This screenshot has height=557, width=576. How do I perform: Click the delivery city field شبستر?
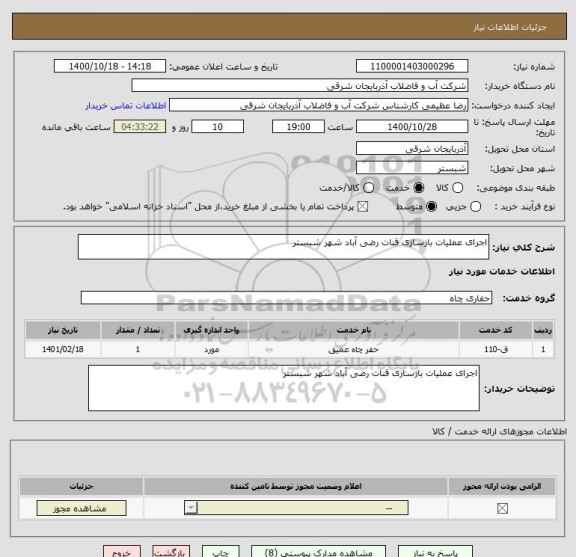pos(412,168)
